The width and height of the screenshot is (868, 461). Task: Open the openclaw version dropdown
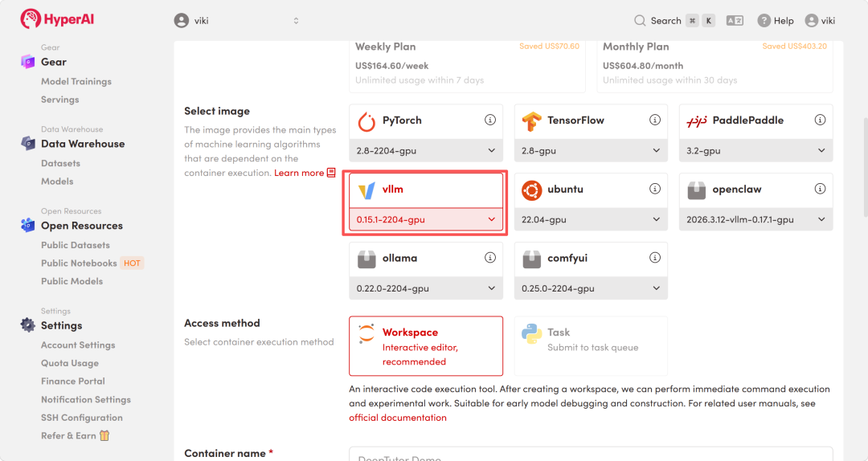click(x=755, y=220)
